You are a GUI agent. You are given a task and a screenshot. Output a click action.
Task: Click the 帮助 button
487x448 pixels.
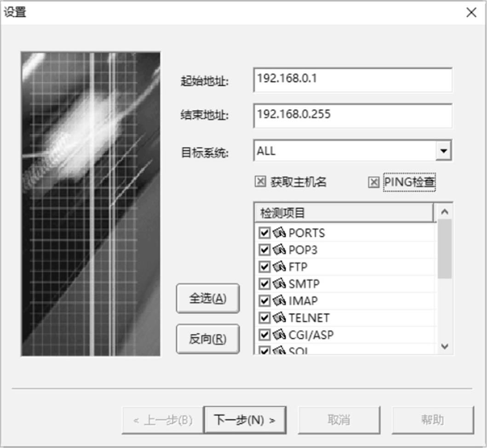coord(433,420)
